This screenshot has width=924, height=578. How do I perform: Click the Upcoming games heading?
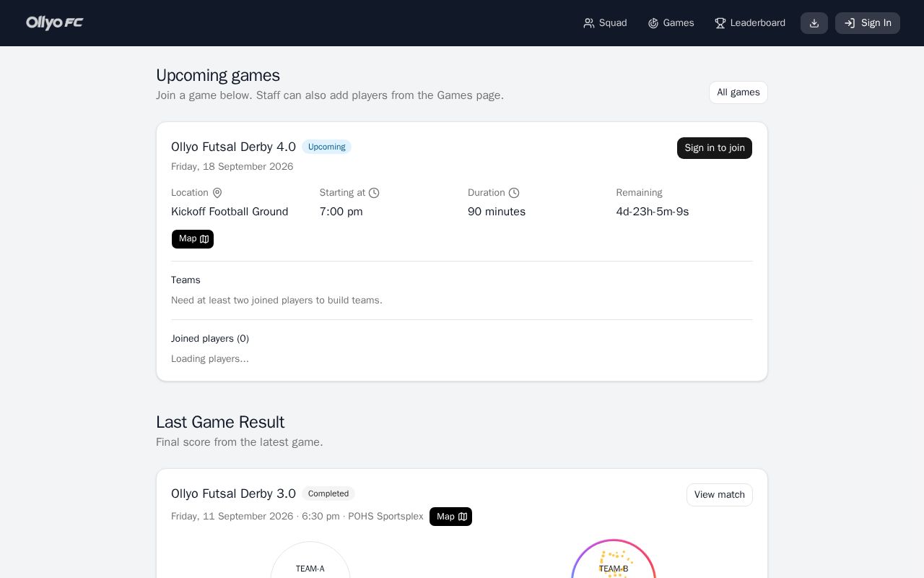(218, 75)
